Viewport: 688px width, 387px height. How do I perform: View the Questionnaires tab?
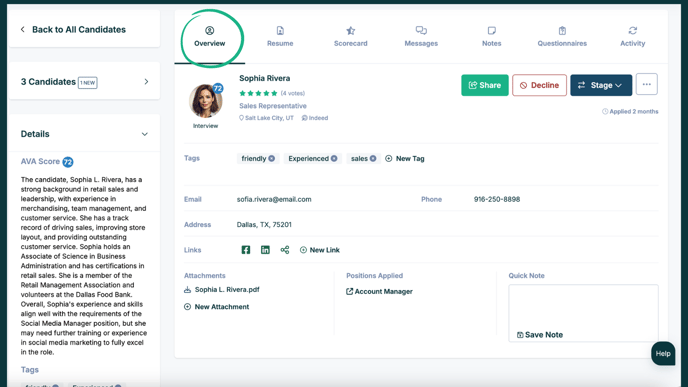coord(562,37)
